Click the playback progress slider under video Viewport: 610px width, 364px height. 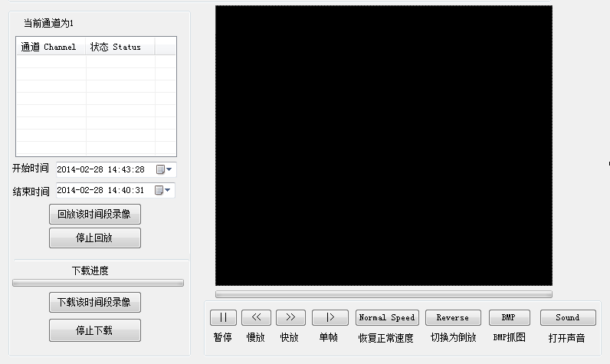coord(383,293)
